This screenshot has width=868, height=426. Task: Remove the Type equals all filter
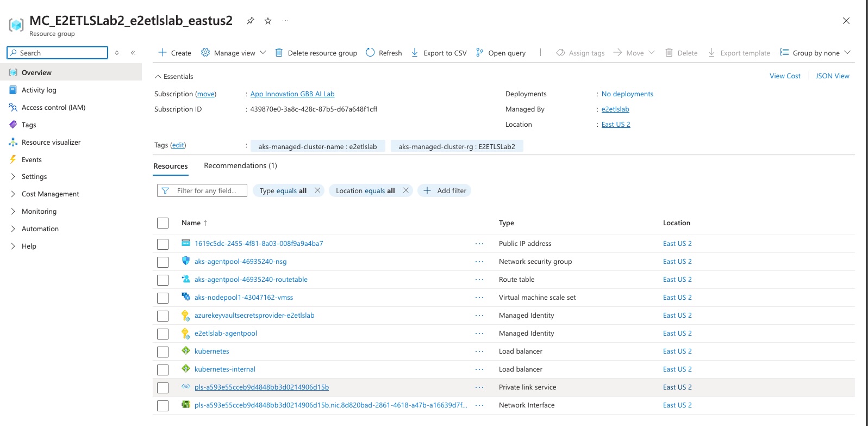coord(317,190)
